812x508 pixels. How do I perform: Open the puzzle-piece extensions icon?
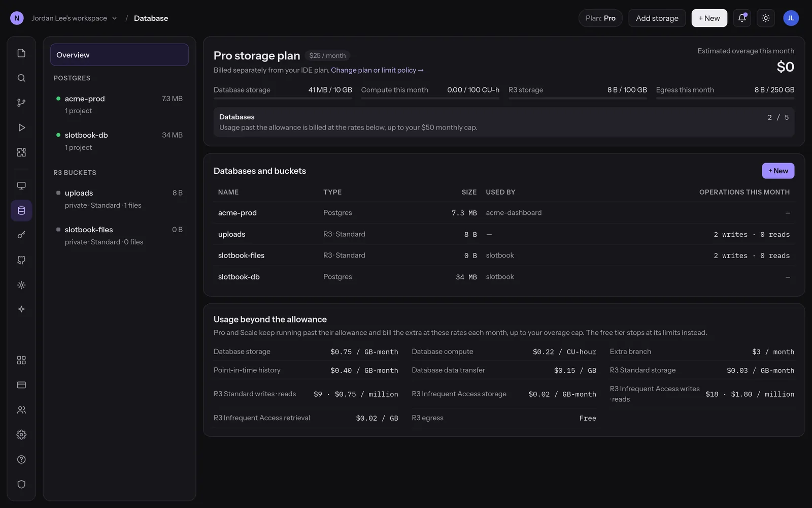(x=21, y=152)
